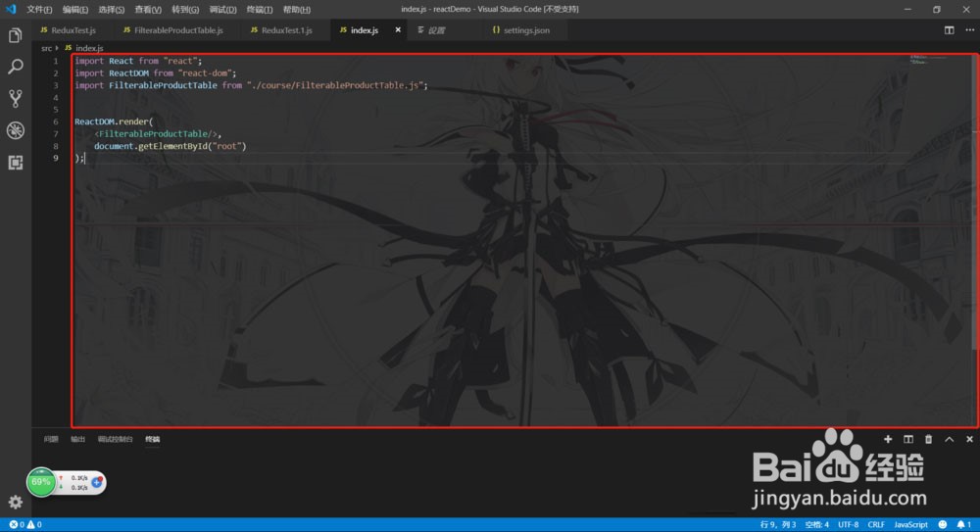Screen dimensions: 980x532
Task: Show errors and warnings count in status bar
Action: click(25, 524)
